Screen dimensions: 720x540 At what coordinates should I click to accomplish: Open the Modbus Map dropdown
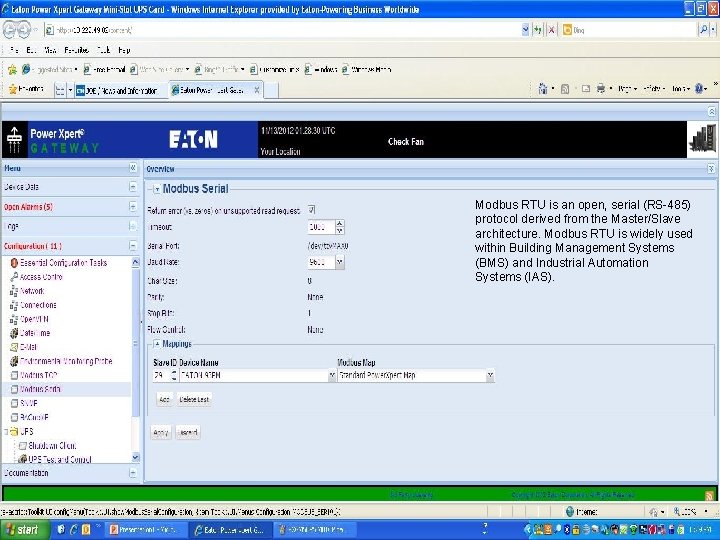point(490,376)
